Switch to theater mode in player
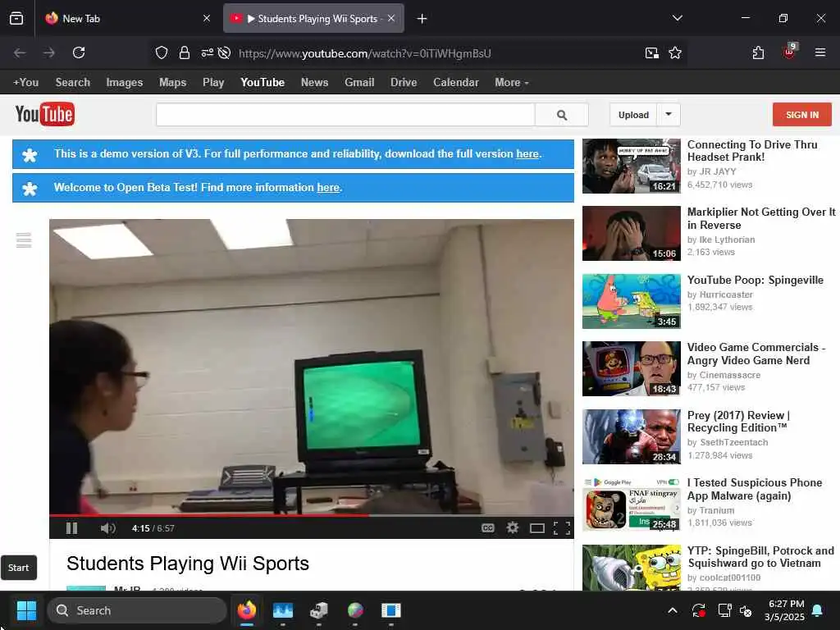 tap(536, 529)
